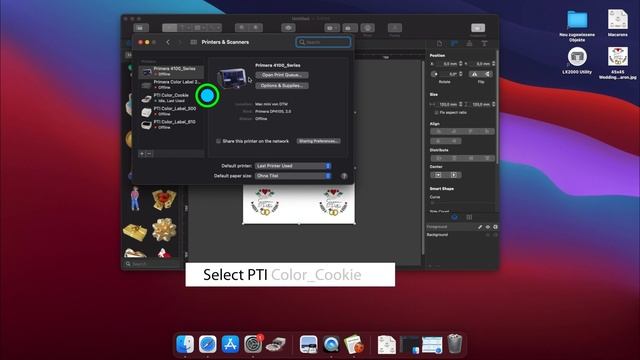
Task: Open System Preferences from the Dock
Action: click(x=253, y=344)
